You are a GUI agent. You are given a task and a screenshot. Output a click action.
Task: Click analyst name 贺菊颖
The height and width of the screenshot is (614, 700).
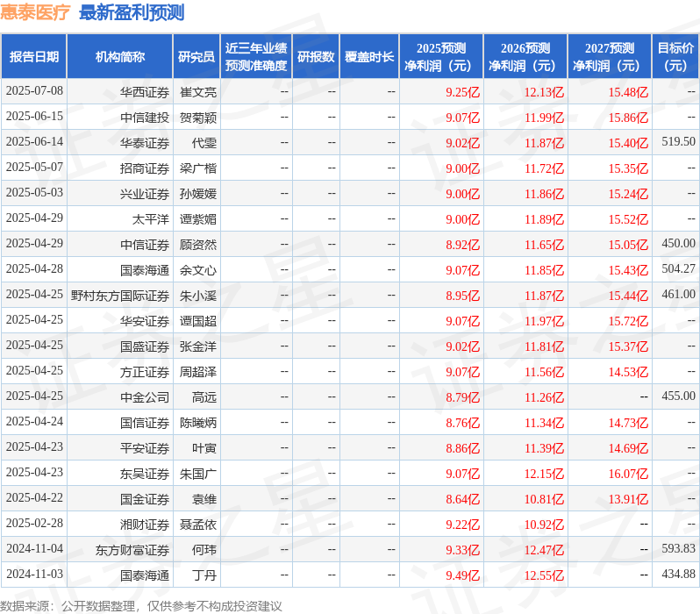[x=198, y=118]
